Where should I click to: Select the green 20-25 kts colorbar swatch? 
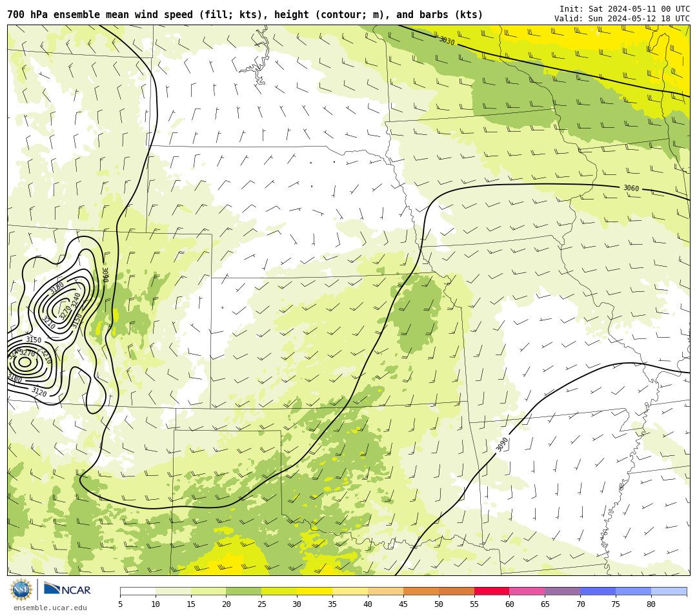tap(244, 591)
